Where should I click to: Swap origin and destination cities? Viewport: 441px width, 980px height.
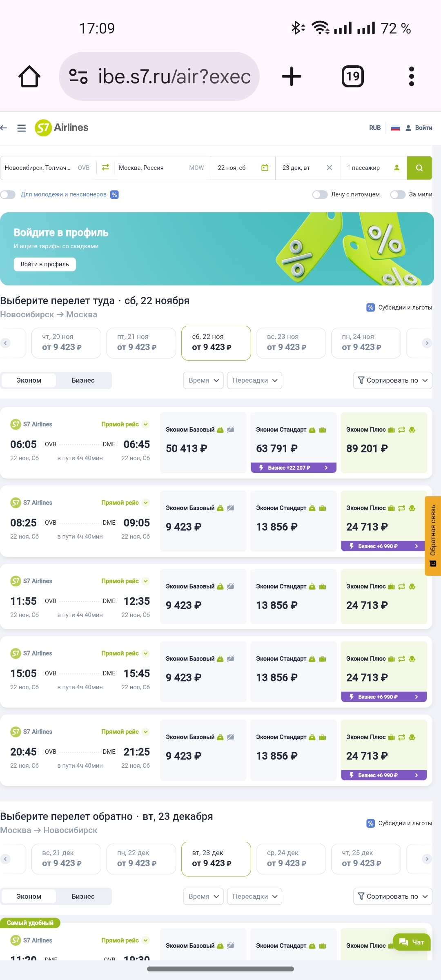105,167
